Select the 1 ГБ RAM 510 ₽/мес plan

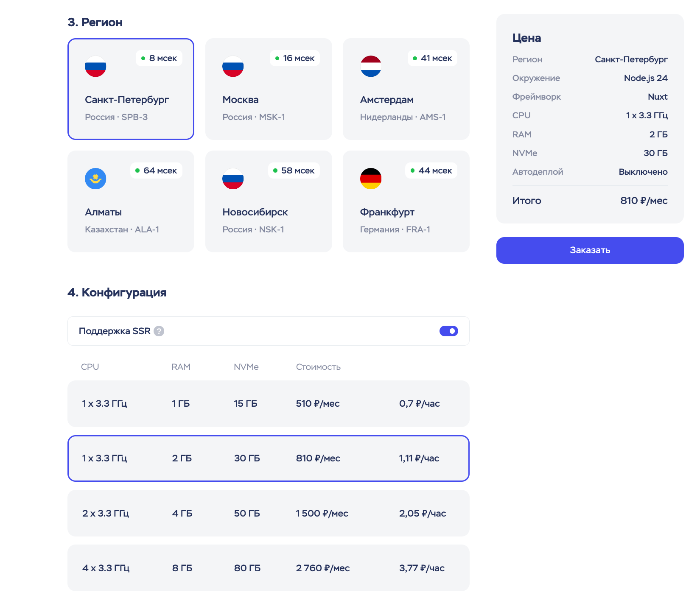pos(268,404)
